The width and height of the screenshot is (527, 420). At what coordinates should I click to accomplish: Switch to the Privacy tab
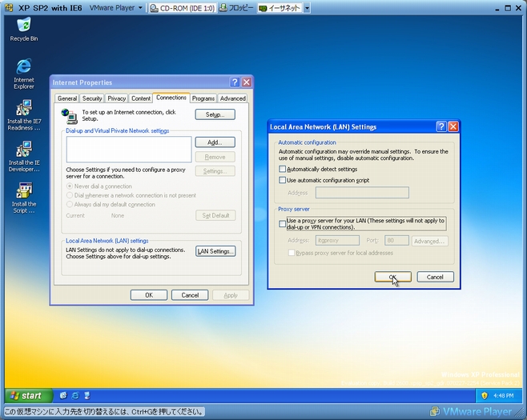(x=117, y=98)
